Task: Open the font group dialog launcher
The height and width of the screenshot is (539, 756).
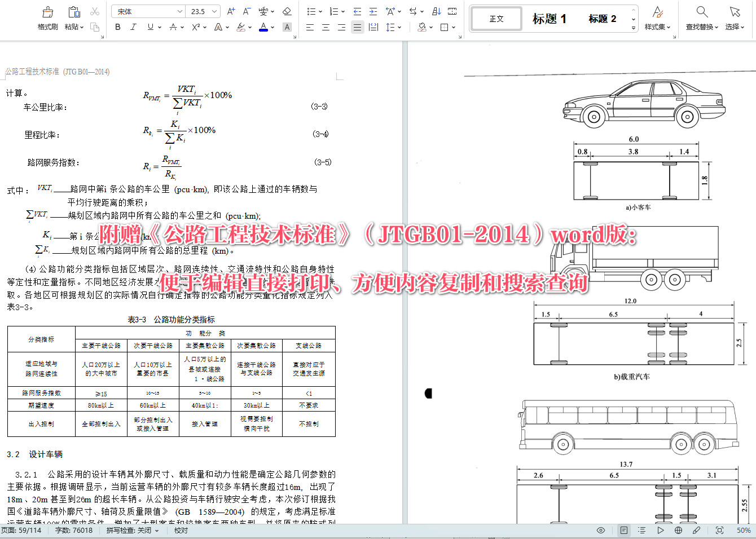Action: (x=294, y=37)
